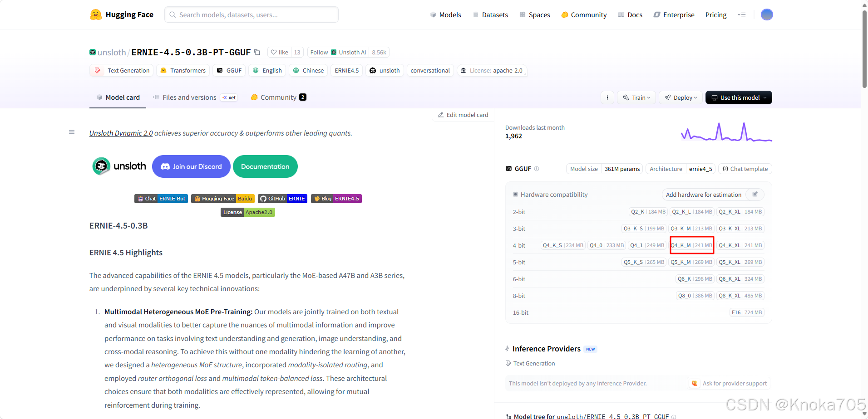The height and width of the screenshot is (419, 868).
Task: Select the Chinese language tag
Action: [309, 70]
